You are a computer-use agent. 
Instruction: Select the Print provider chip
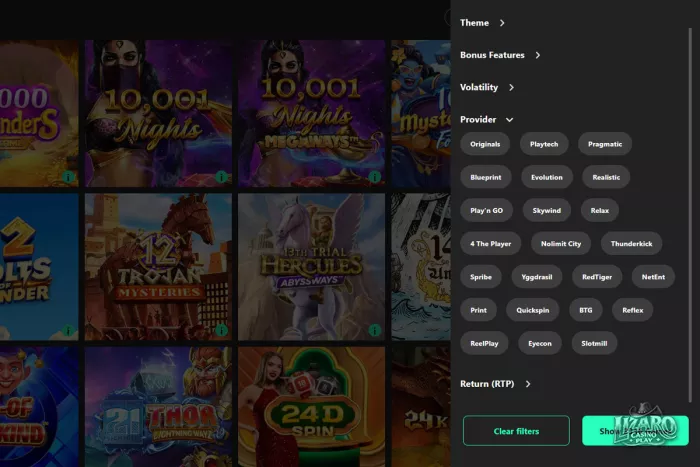tap(479, 310)
